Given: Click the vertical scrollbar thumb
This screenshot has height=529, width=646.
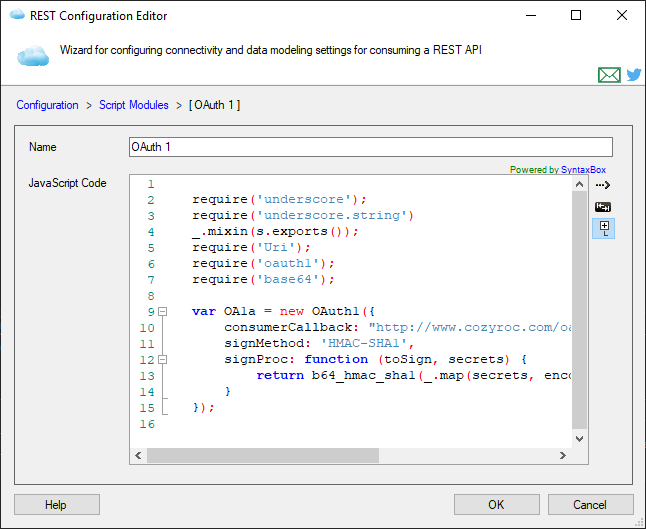Looking at the screenshot, I should click(x=579, y=310).
